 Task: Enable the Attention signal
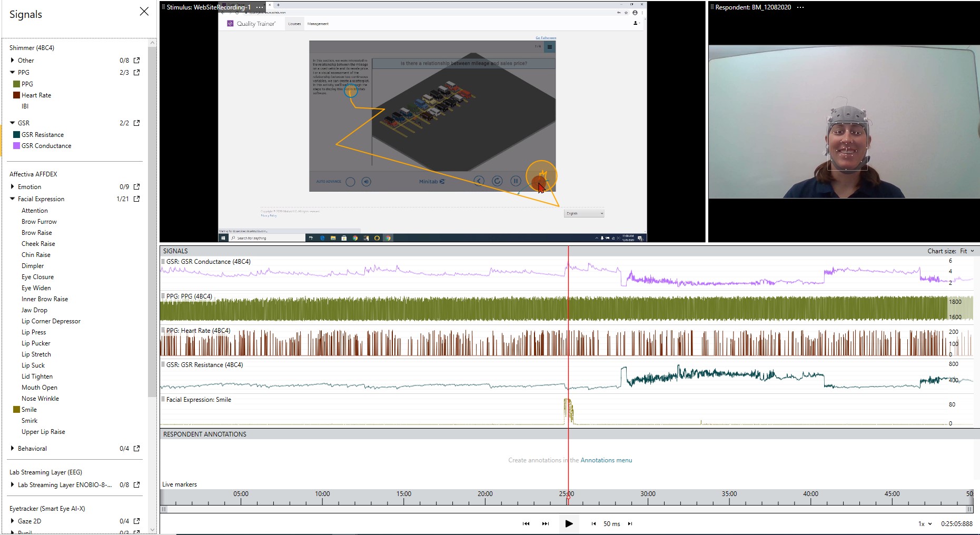pyautogui.click(x=34, y=210)
